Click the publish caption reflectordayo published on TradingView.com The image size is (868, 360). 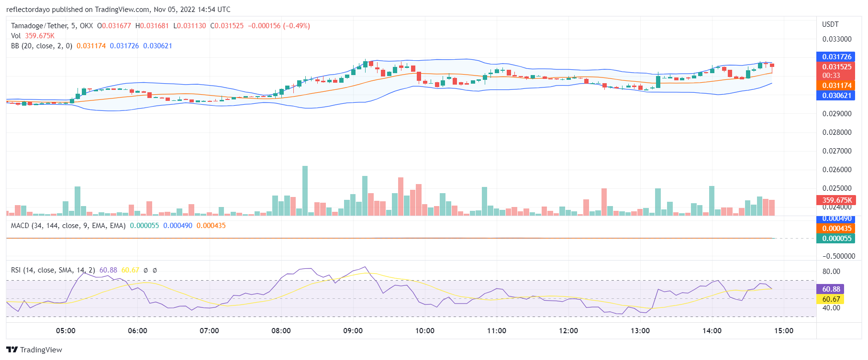point(118,10)
